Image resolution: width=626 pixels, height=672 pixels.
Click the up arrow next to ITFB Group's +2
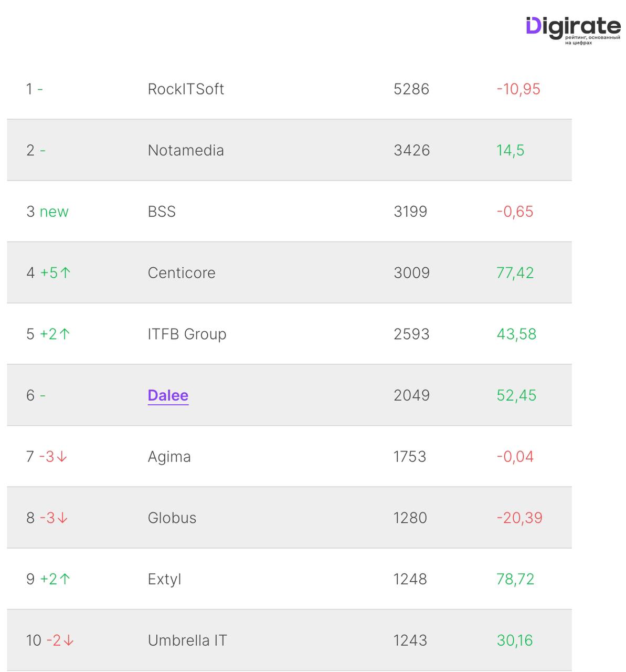pos(65,334)
